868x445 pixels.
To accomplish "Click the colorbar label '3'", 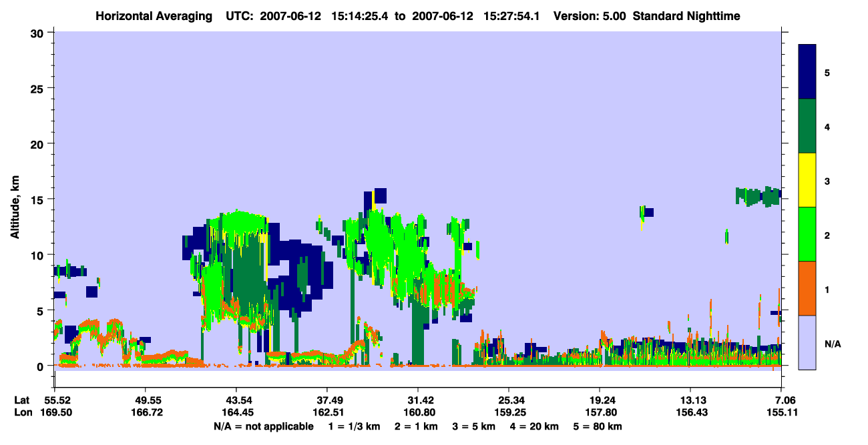I will (827, 180).
